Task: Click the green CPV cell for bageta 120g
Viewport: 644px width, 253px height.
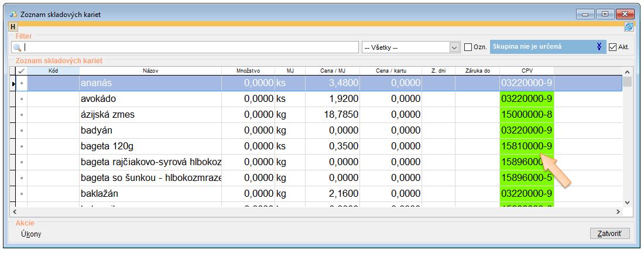Action: pyautogui.click(x=526, y=146)
